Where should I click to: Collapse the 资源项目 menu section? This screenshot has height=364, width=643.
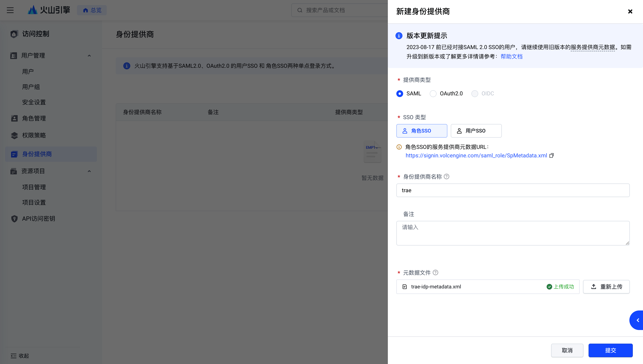pyautogui.click(x=89, y=171)
